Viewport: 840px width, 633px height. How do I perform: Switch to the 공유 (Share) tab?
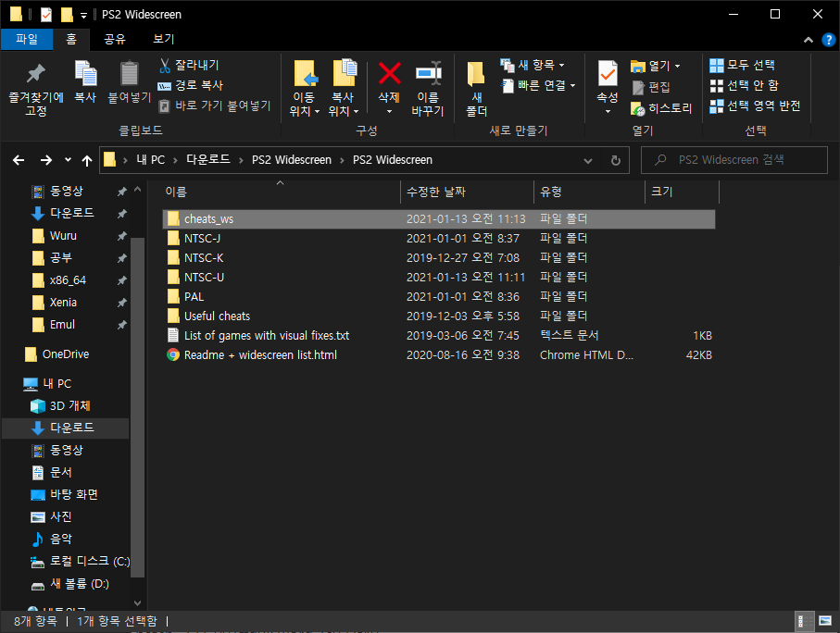click(115, 39)
